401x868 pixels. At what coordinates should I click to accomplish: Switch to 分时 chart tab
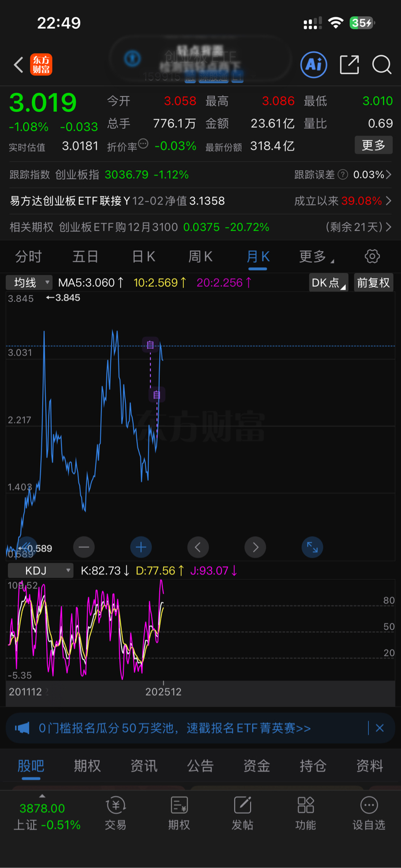[28, 256]
